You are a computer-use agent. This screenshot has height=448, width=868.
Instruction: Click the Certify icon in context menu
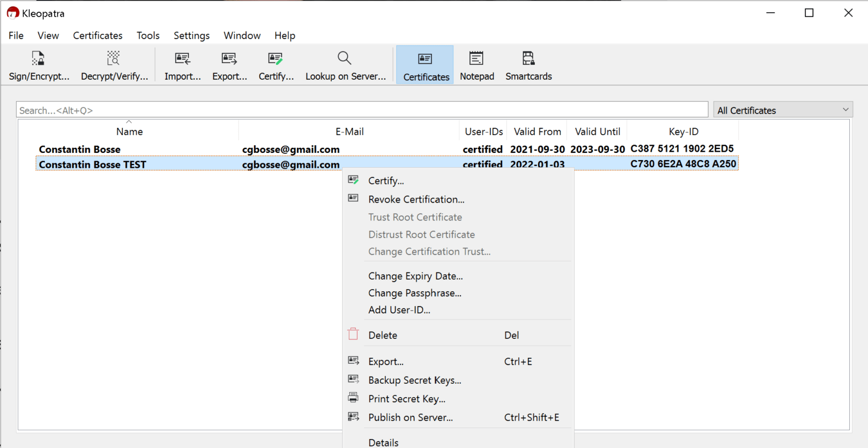353,181
